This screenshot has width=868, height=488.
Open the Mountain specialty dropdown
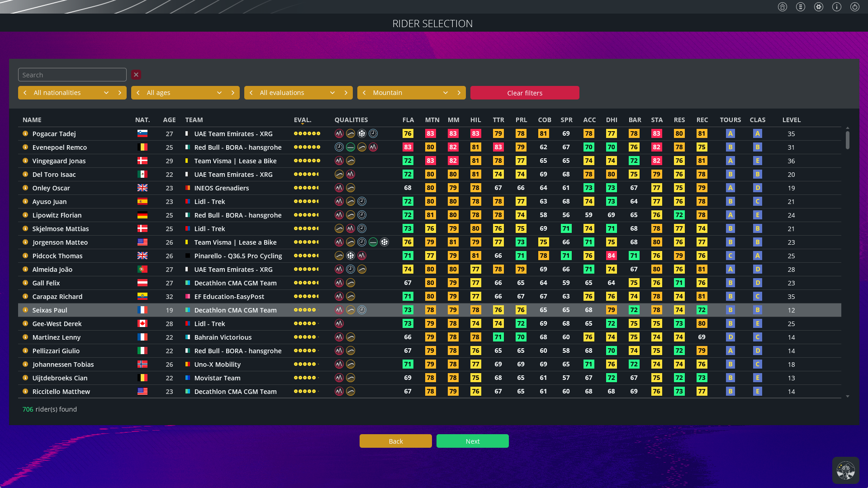412,93
